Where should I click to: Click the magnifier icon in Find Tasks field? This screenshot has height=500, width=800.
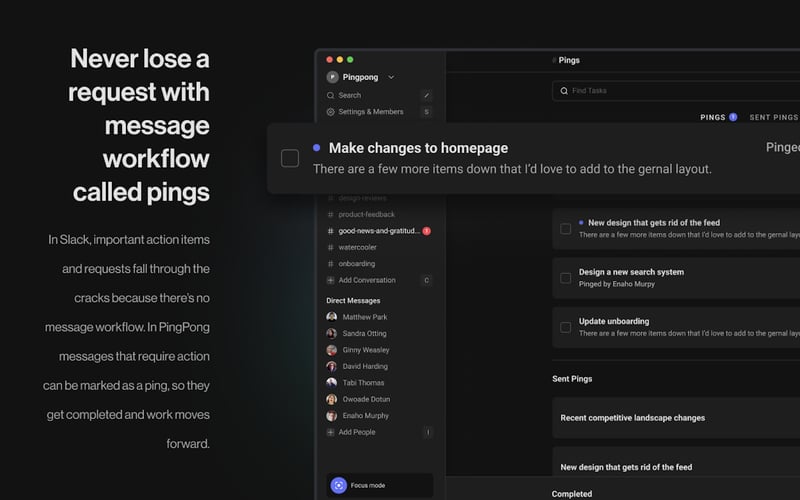coord(564,91)
